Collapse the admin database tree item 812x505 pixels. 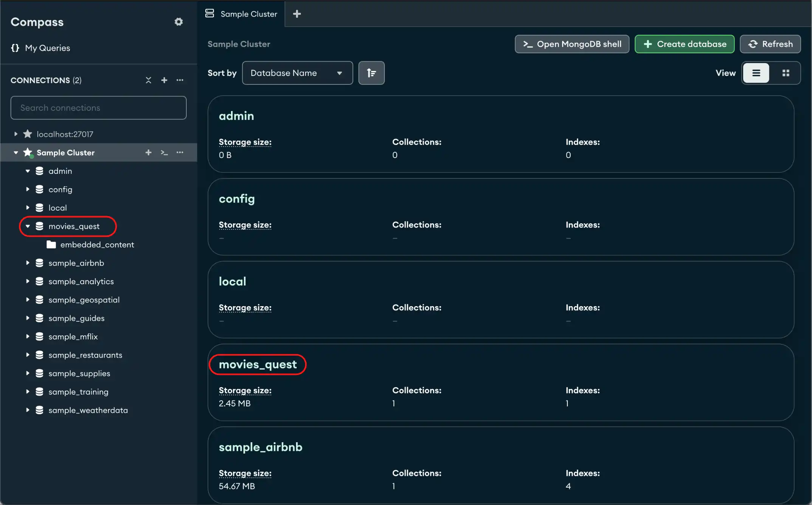point(27,170)
